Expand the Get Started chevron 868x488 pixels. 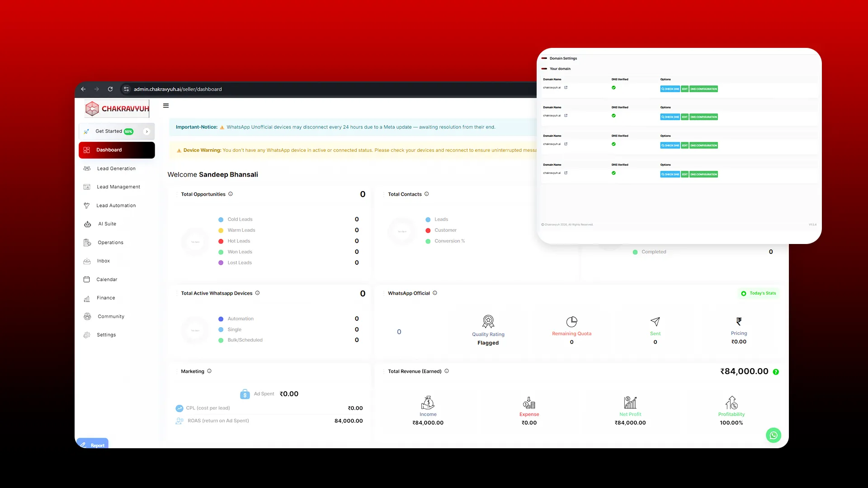point(146,131)
